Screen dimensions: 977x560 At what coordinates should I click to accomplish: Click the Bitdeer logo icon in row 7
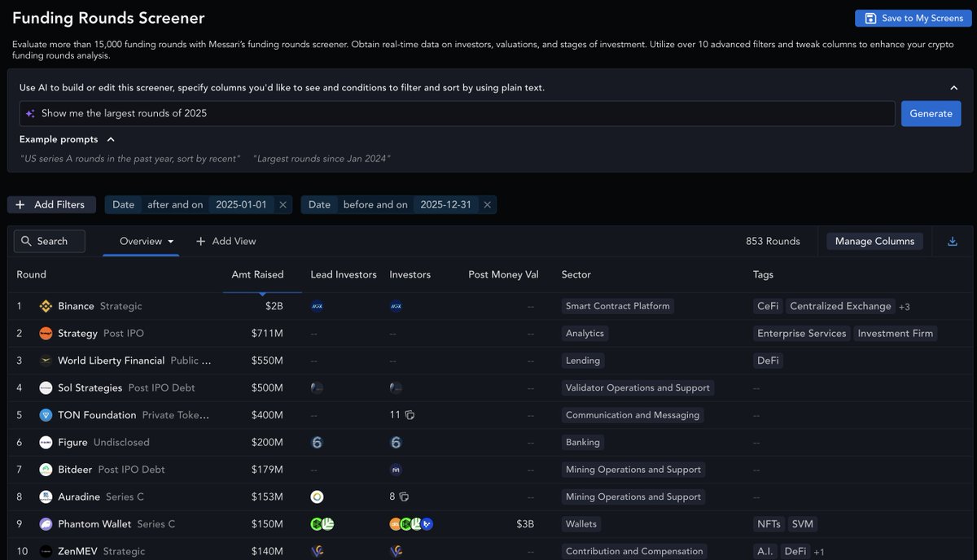pyautogui.click(x=46, y=470)
